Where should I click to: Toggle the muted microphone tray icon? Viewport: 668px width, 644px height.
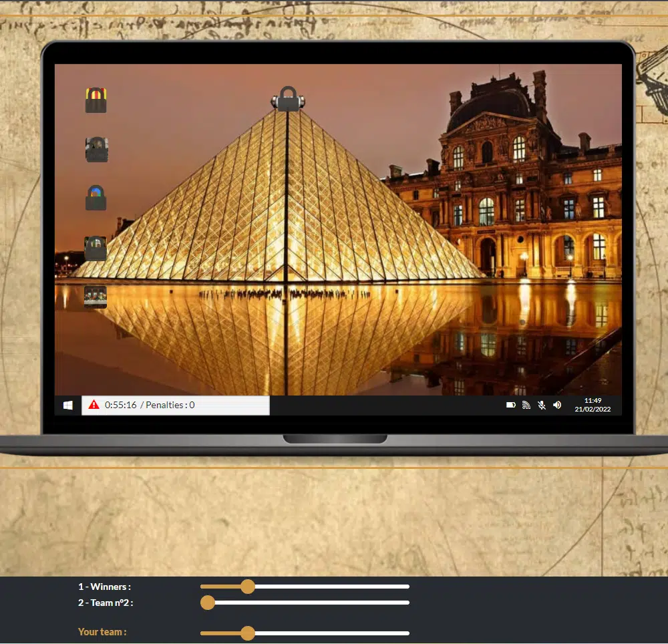click(542, 405)
